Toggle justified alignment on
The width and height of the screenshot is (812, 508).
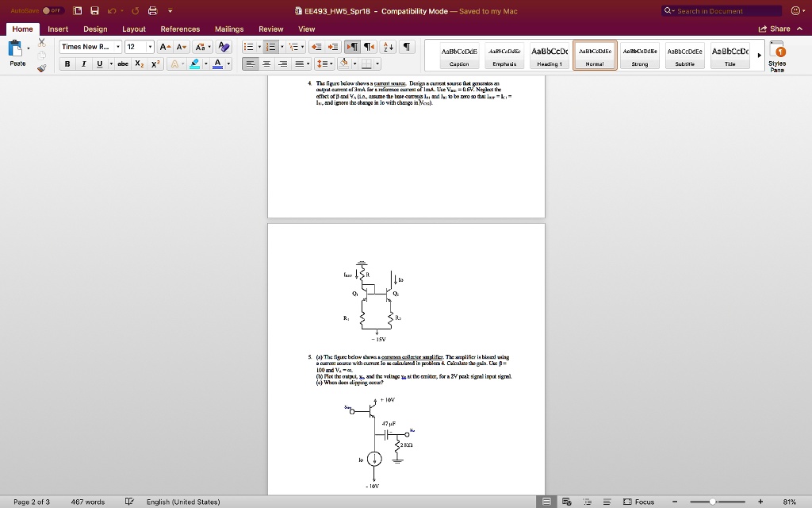pos(297,63)
